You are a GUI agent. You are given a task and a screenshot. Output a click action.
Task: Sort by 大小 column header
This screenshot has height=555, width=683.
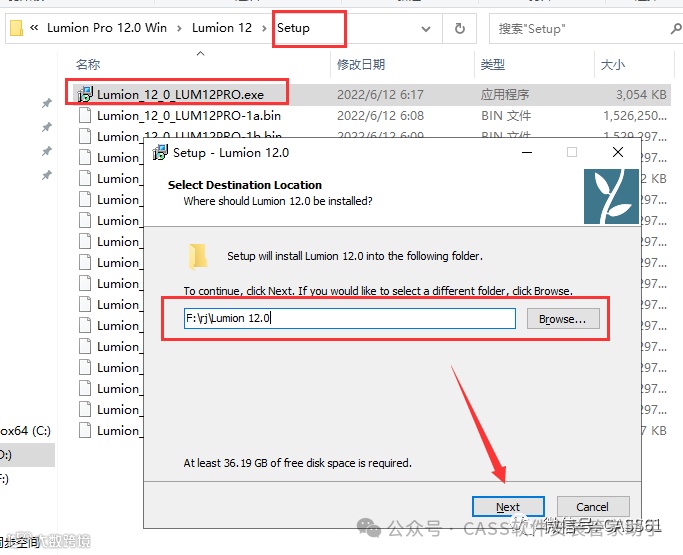(612, 64)
